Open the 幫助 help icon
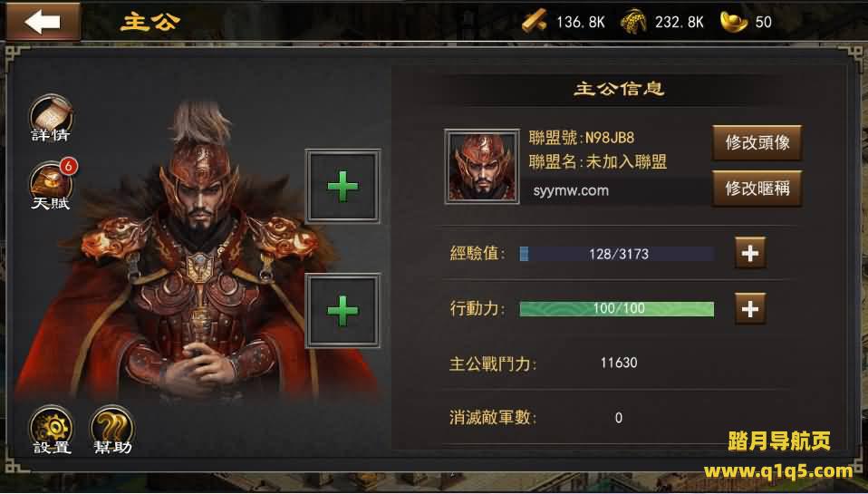 [112, 431]
